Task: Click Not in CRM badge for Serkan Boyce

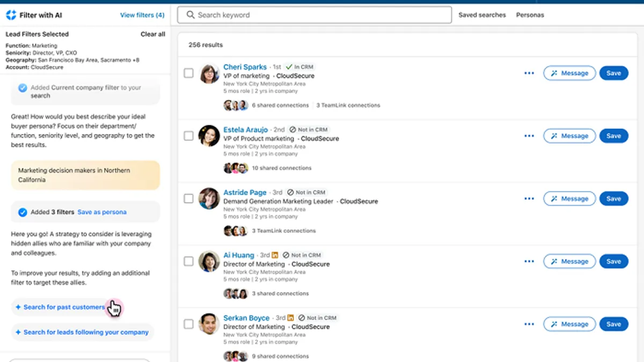Action: point(317,318)
